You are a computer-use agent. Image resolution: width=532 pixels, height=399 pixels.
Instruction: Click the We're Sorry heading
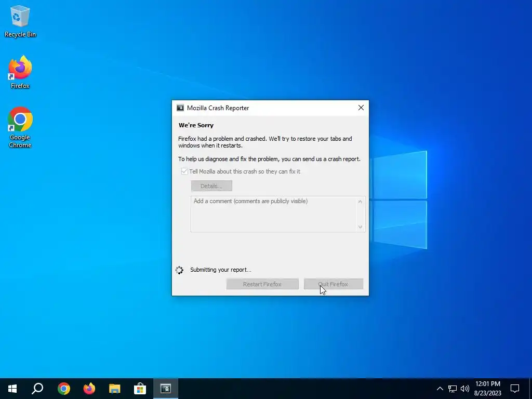pos(196,125)
